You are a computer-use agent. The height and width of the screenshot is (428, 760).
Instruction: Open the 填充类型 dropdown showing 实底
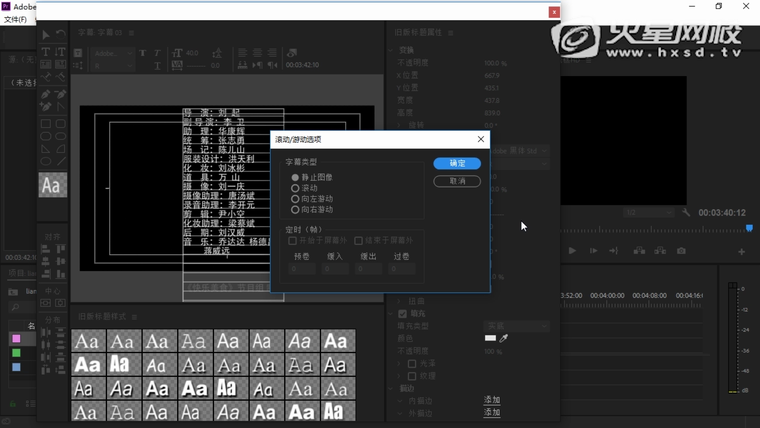click(516, 326)
